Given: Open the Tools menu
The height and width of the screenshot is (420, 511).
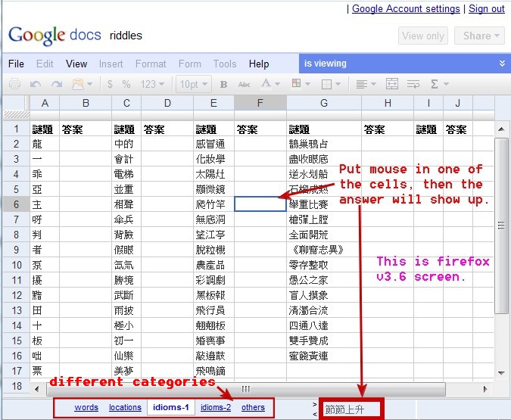Looking at the screenshot, I should (x=225, y=64).
